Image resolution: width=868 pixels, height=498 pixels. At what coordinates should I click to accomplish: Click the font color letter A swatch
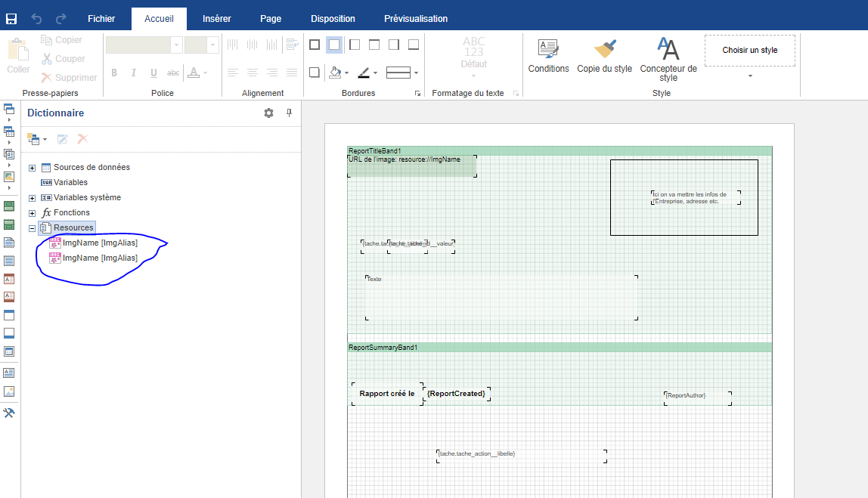pos(194,73)
